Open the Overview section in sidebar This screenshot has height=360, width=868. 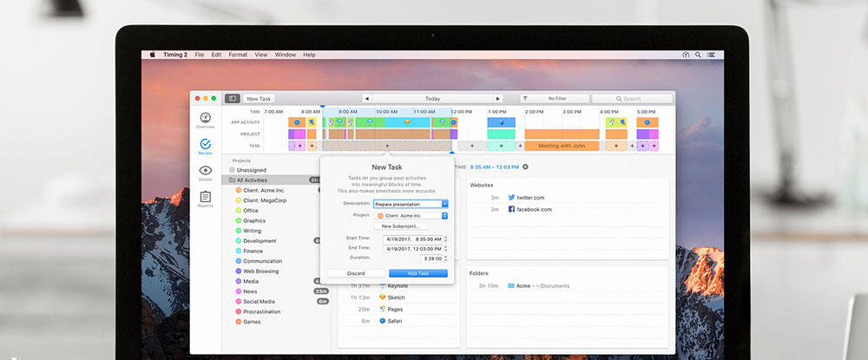point(205,120)
